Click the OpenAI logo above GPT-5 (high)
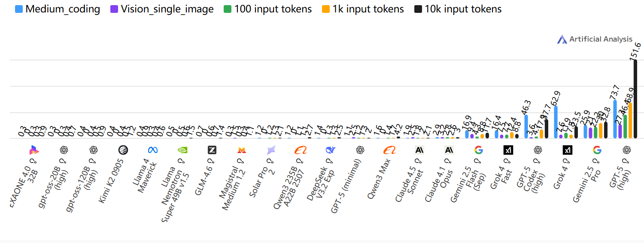The height and width of the screenshot is (243, 644). pyautogui.click(x=627, y=150)
